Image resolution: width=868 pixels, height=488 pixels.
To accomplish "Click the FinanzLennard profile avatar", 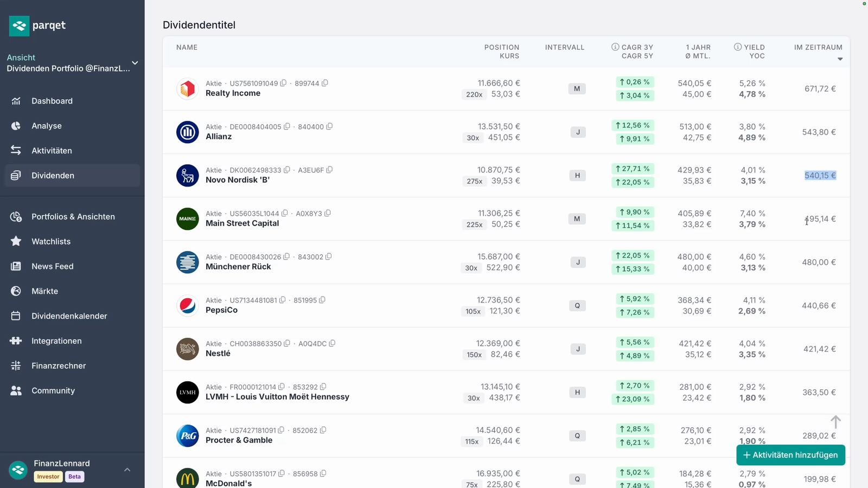I will tap(18, 470).
